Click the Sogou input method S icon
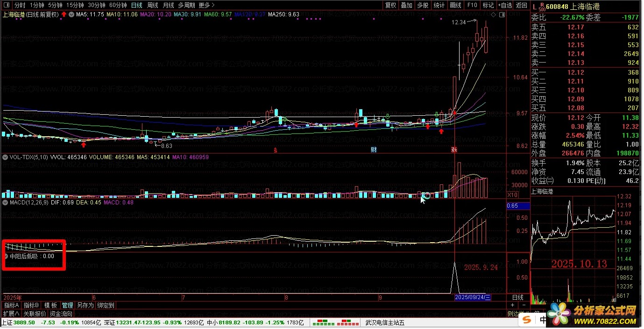644x329 pixels. pyautogui.click(x=527, y=320)
